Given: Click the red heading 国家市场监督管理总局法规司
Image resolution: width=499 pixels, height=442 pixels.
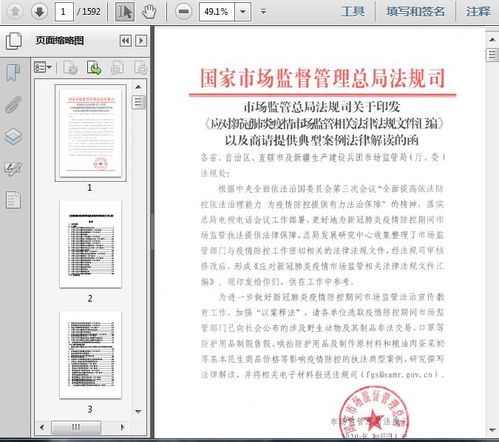Looking at the screenshot, I should (x=323, y=78).
